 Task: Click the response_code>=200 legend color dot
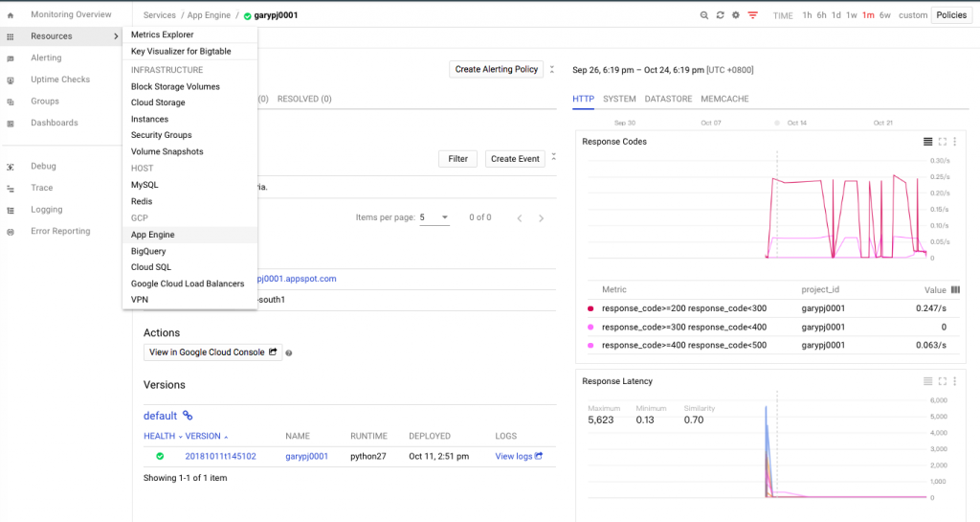tap(590, 308)
